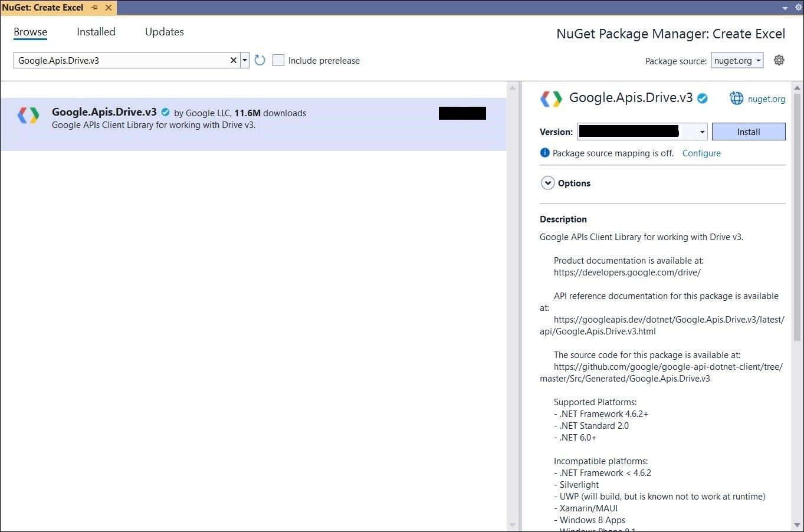Open the Configure link
Image resolution: width=804 pixels, height=532 pixels.
[x=701, y=153]
